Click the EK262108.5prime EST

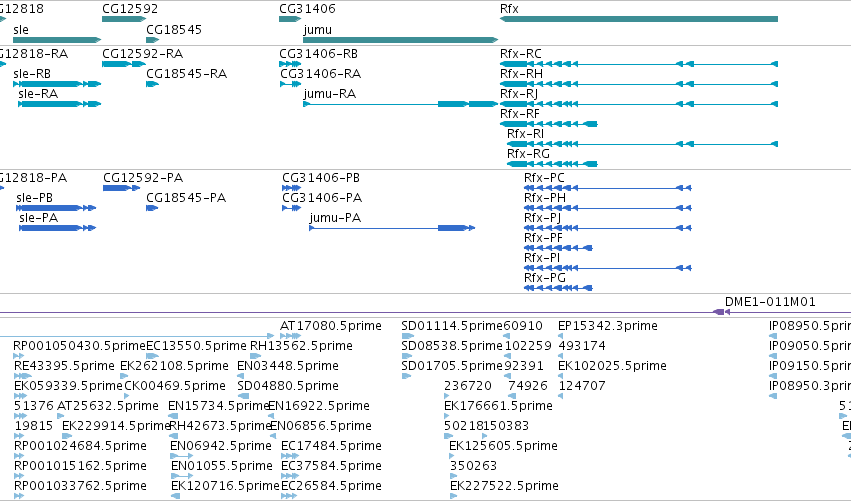point(174,366)
